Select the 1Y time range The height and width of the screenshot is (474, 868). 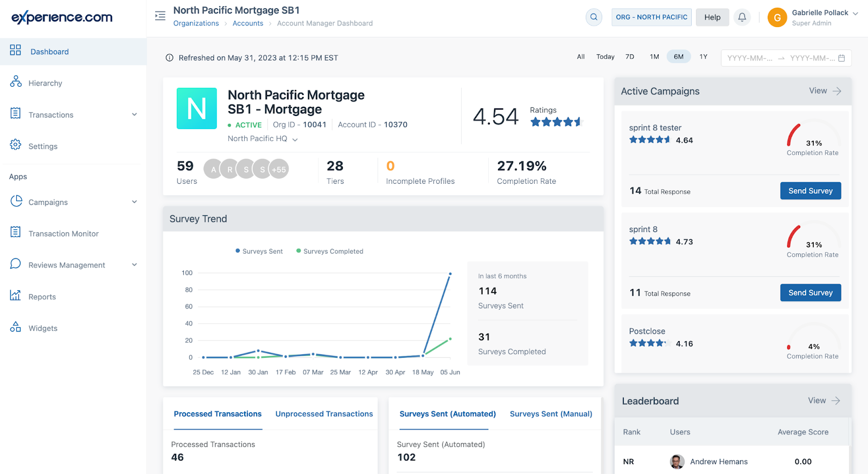pos(704,56)
